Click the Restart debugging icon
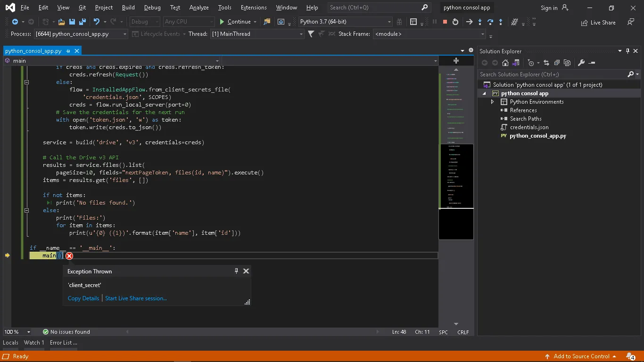 coord(455,22)
